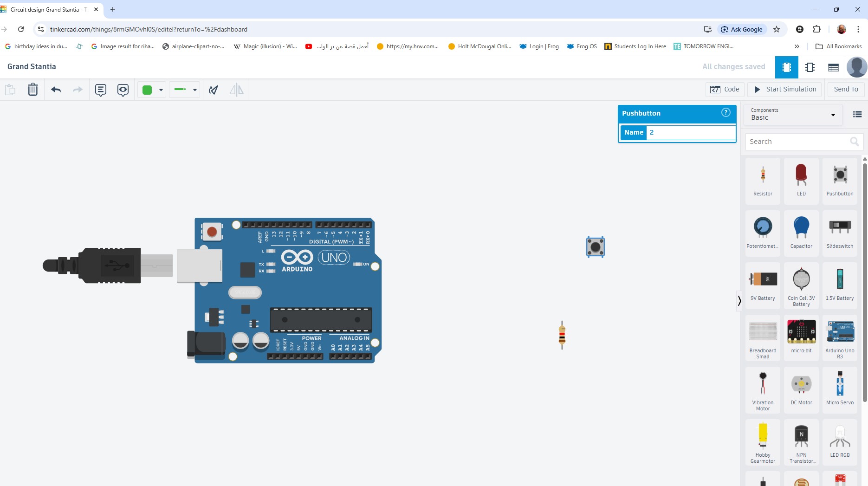This screenshot has width=868, height=486.
Task: Rename the Grand Stantia design title
Action: (32, 66)
